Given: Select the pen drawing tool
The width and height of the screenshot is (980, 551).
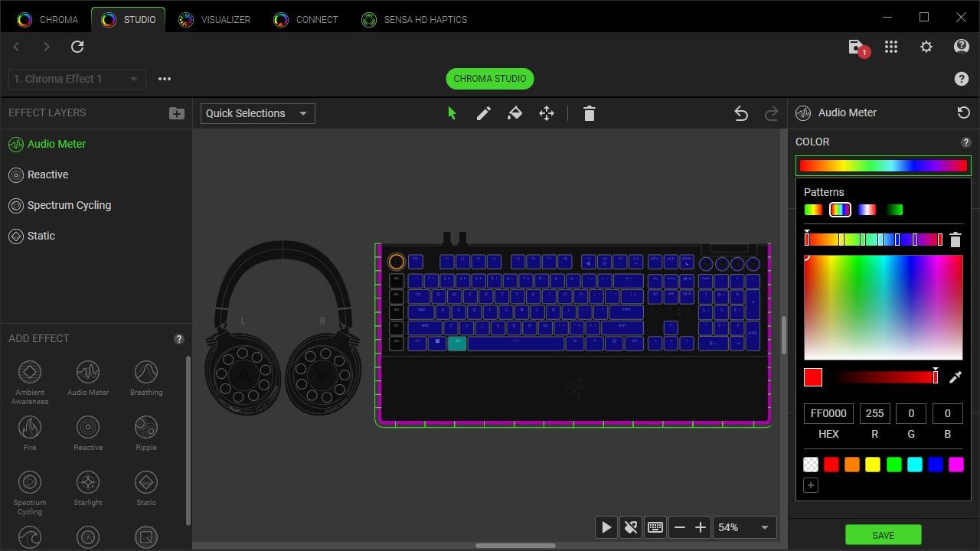Looking at the screenshot, I should pos(484,113).
